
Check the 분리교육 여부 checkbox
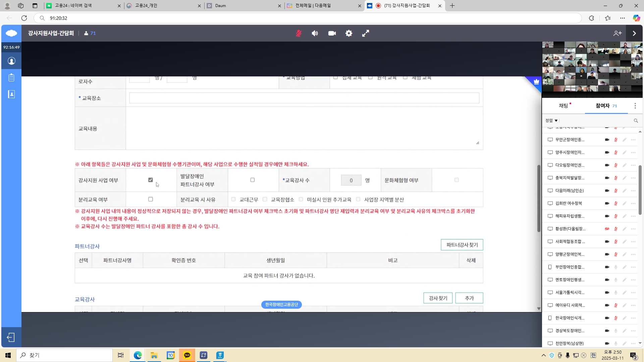[x=151, y=199]
